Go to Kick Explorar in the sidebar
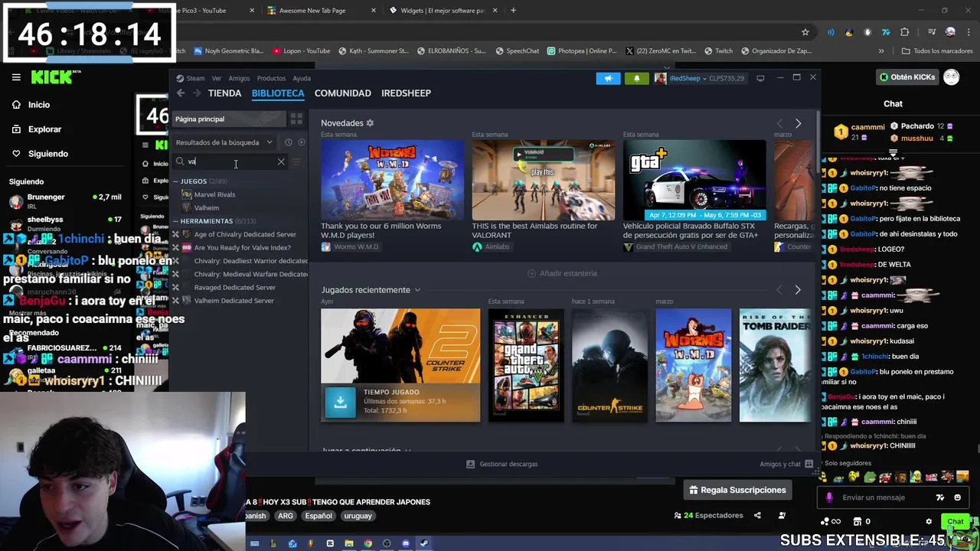Screen dimensions: 980x551 coord(44,129)
